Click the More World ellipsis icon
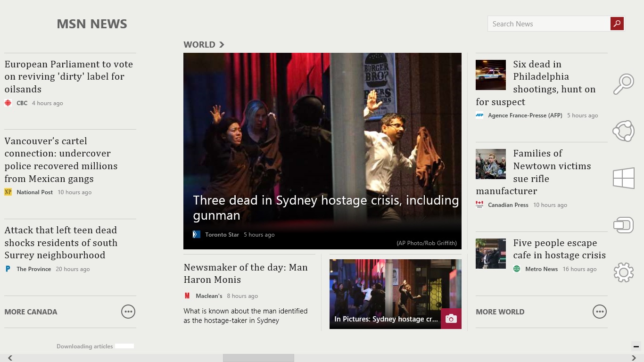 pyautogui.click(x=600, y=312)
